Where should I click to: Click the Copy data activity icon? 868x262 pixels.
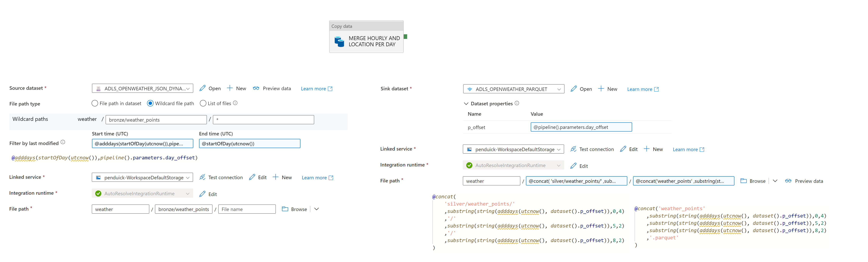(339, 41)
